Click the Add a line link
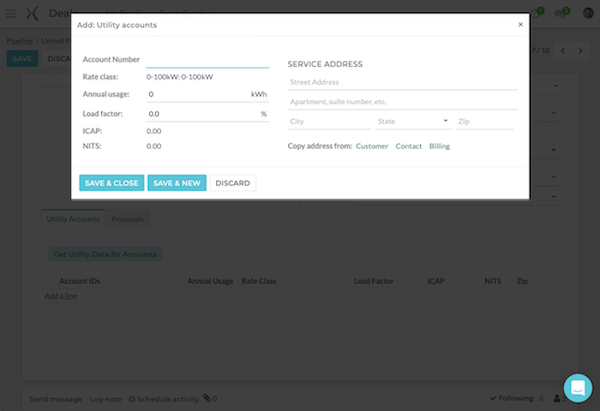 coord(61,296)
